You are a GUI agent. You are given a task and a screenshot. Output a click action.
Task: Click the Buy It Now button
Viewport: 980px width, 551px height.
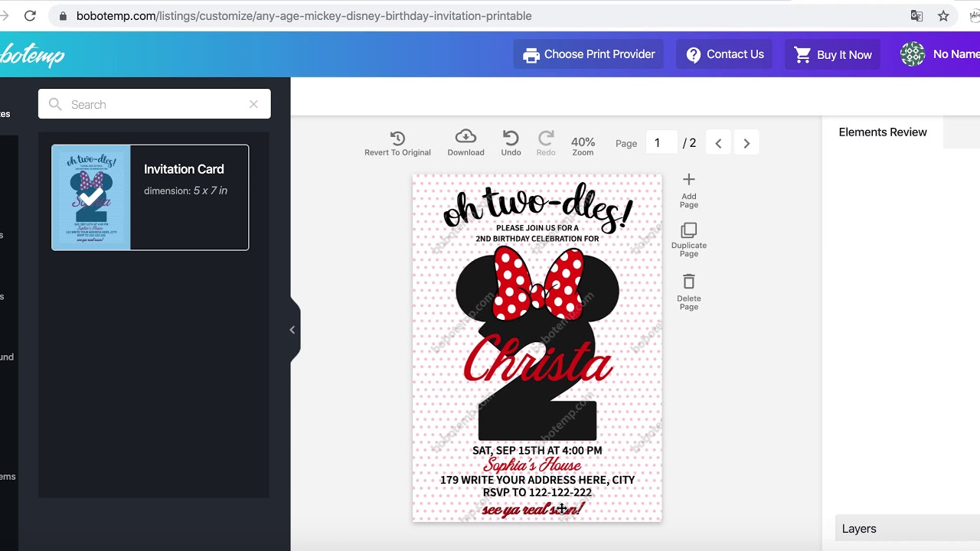(833, 54)
